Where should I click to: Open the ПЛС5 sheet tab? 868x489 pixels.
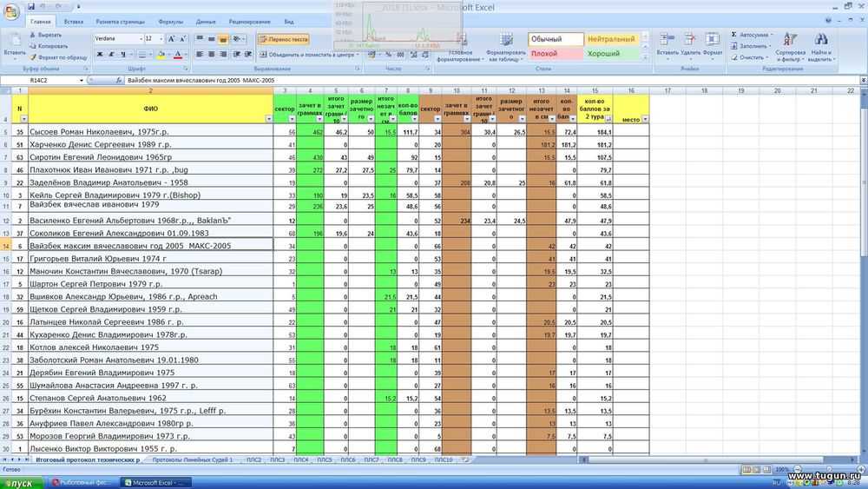click(x=324, y=459)
